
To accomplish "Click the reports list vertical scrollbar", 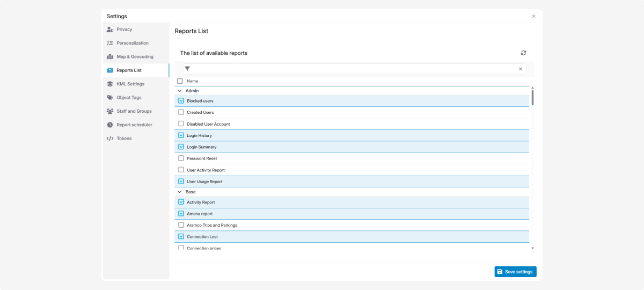I will 532,98.
